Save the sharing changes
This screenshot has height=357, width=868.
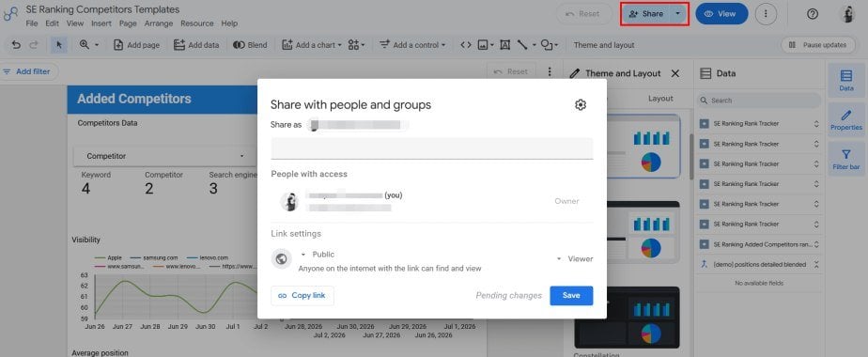(x=571, y=296)
